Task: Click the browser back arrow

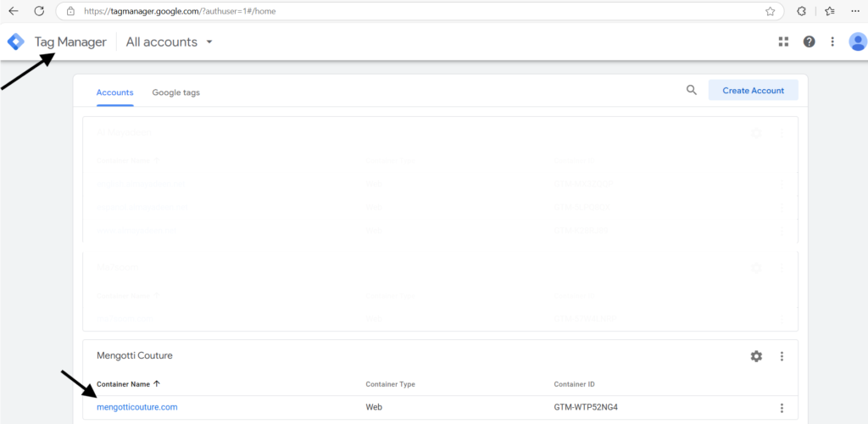Action: 14,11
